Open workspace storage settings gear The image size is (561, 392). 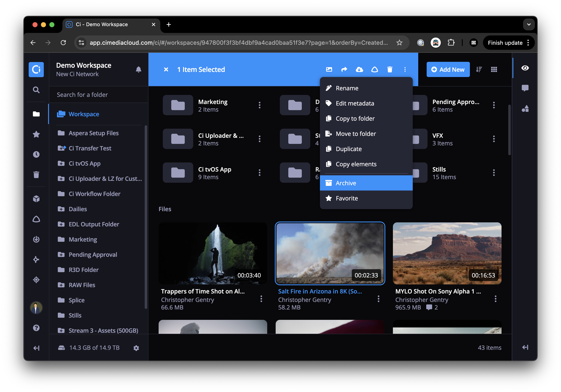click(136, 348)
